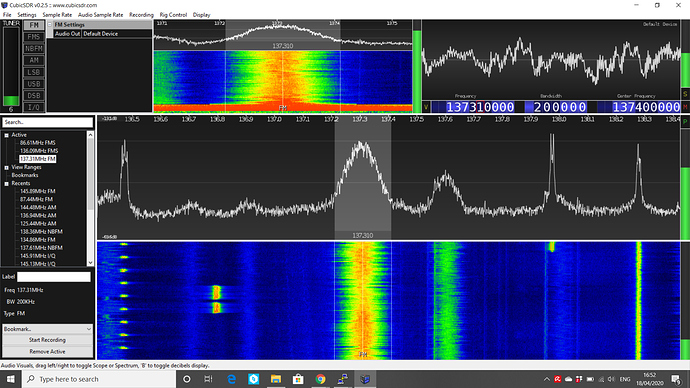
Task: Open Chrome from the taskbar
Action: coord(320,379)
